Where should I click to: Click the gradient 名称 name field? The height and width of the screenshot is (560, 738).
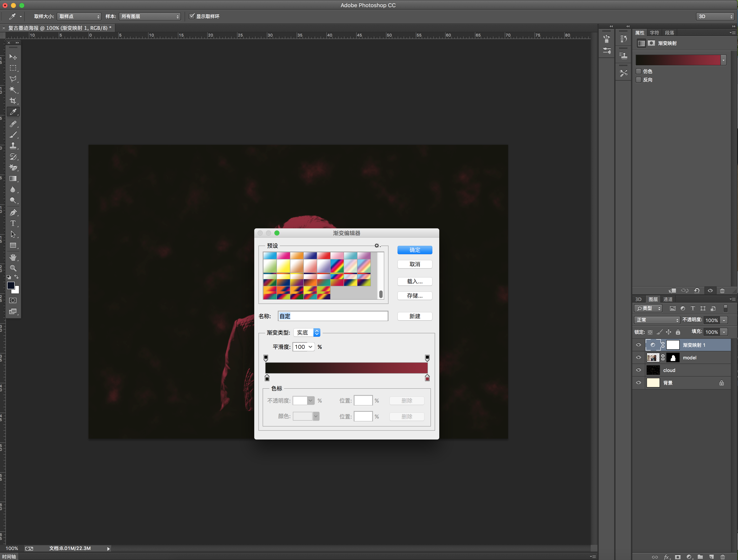[x=333, y=316]
